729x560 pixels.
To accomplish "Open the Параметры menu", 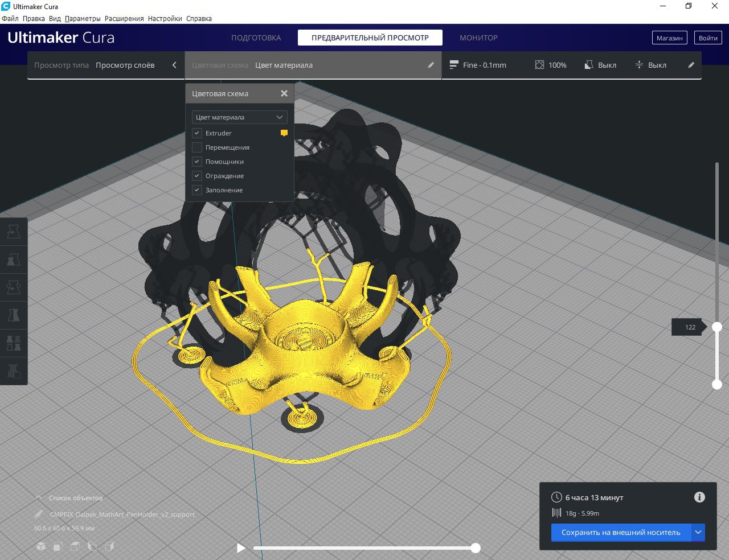I will click(83, 18).
